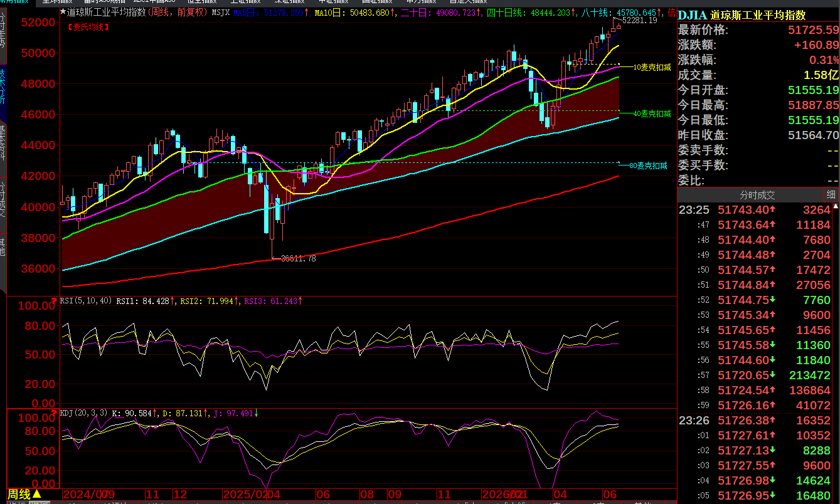The height and width of the screenshot is (504, 840).
Task: Click the 【麦氏均线】 indicator label
Action: pos(88,26)
